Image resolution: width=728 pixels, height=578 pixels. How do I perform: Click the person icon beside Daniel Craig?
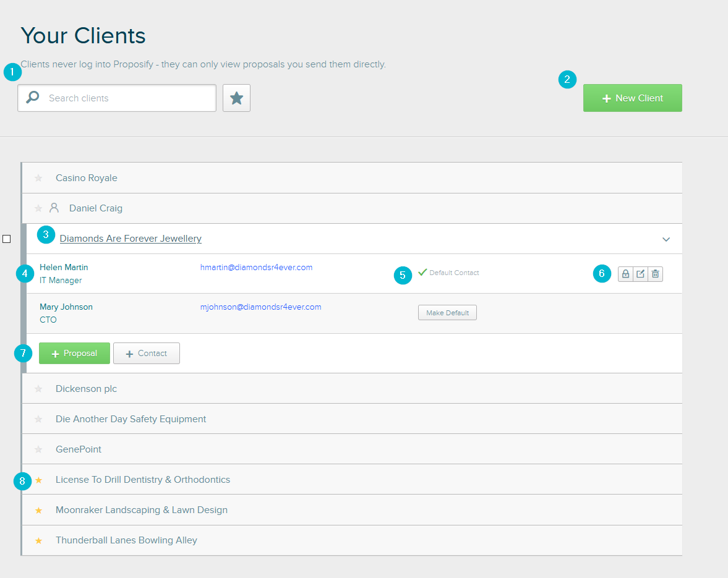(54, 208)
